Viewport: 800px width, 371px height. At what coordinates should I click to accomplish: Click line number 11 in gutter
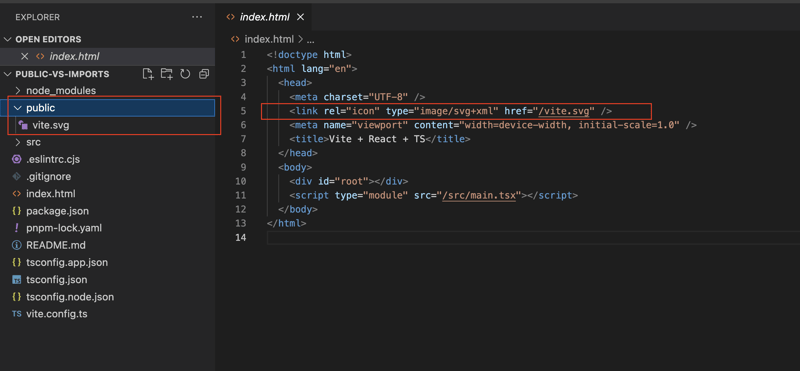click(240, 195)
